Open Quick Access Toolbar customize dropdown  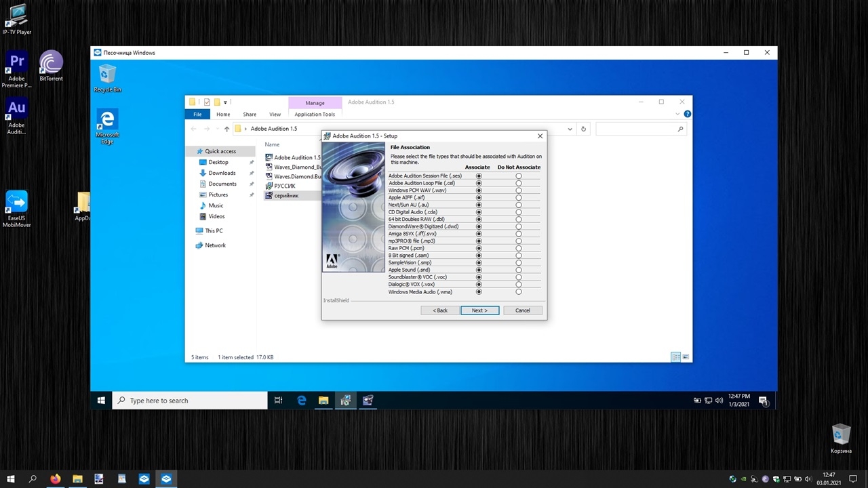225,102
